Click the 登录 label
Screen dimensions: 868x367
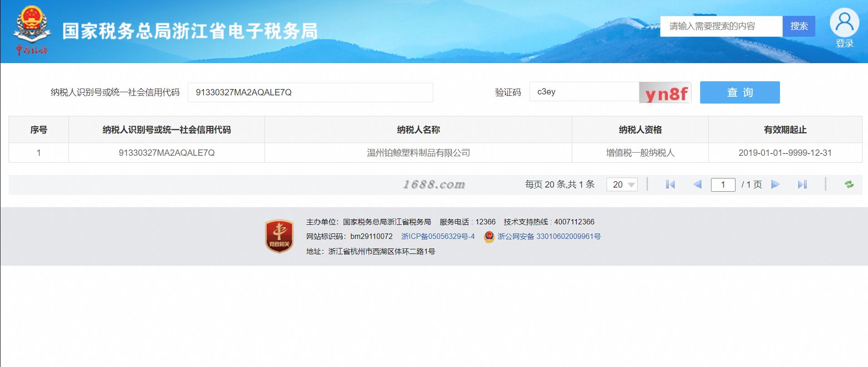[844, 44]
